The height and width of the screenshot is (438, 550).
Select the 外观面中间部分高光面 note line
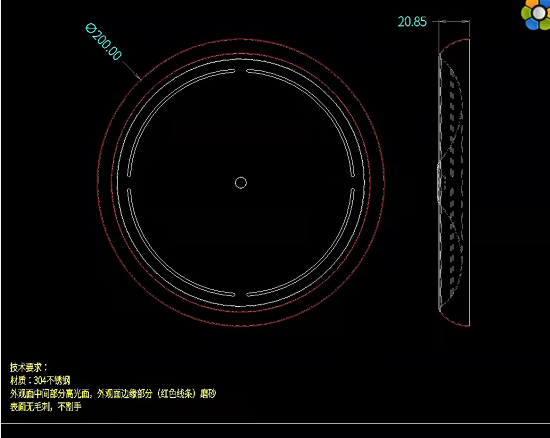tap(113, 393)
